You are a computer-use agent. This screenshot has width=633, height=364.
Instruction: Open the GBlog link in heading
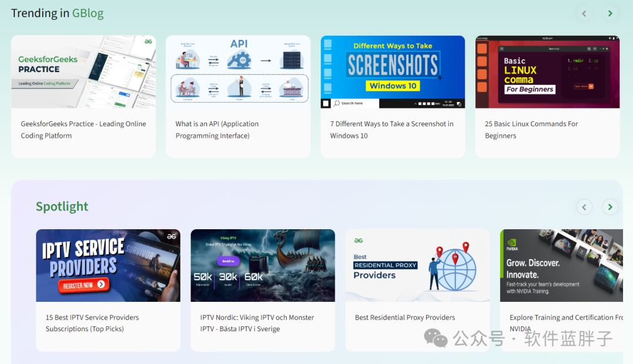87,13
